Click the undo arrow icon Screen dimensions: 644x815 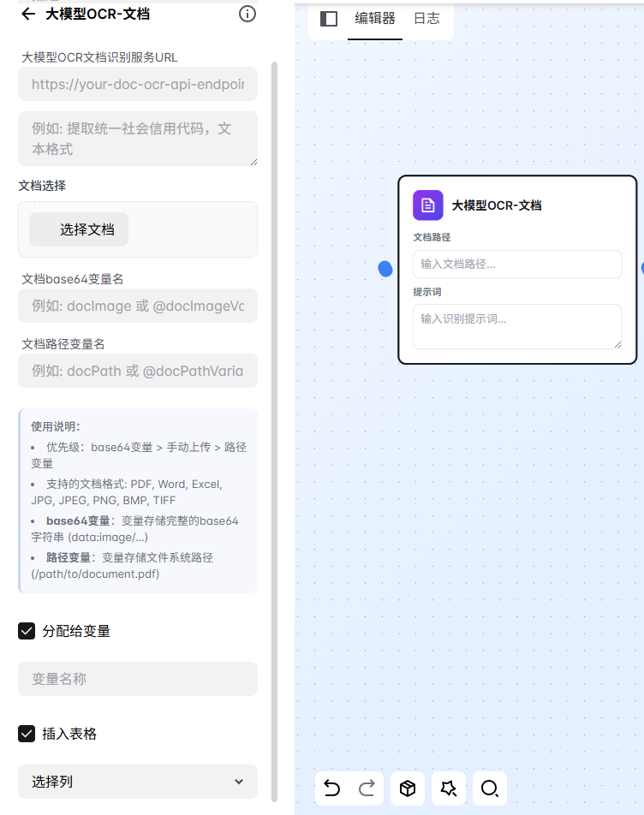[331, 788]
